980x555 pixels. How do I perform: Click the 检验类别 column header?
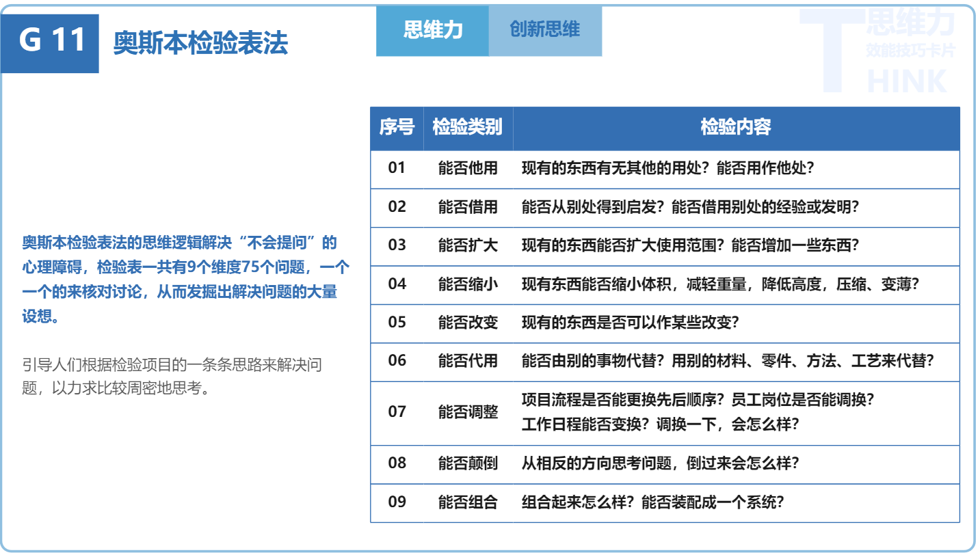pos(468,127)
